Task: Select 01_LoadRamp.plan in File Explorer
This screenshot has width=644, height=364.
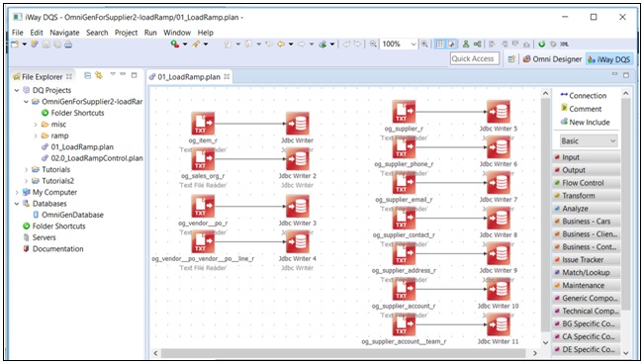Action: 77,146
